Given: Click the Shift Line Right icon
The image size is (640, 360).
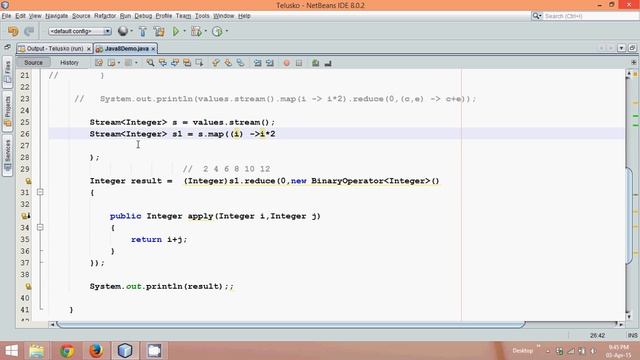Looking at the screenshot, I should 269,63.
